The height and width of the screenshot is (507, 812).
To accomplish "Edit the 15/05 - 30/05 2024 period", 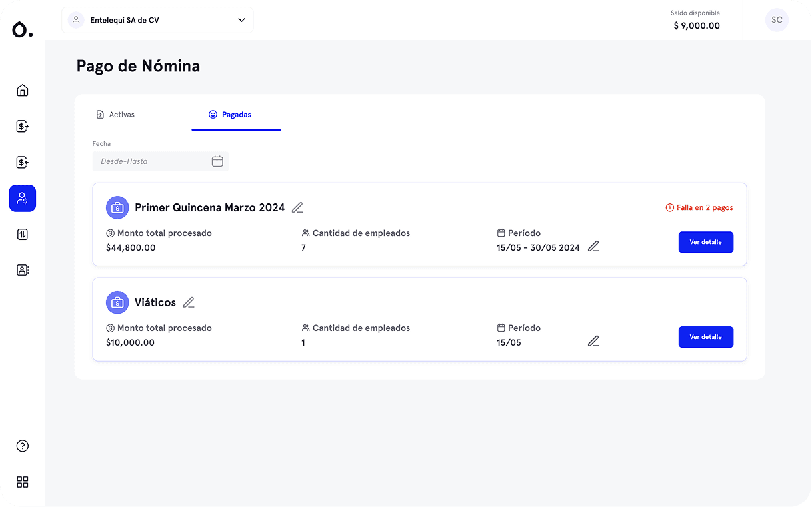I will [593, 245].
